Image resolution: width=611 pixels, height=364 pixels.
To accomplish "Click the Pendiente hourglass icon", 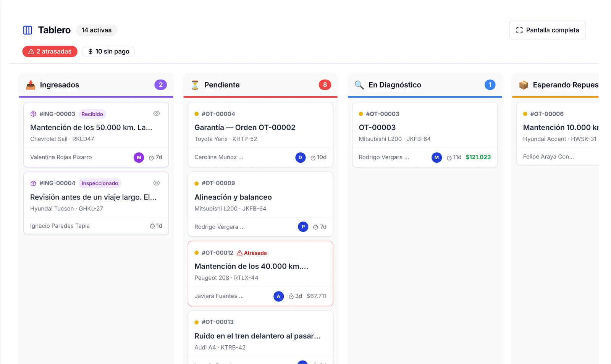I will click(195, 85).
